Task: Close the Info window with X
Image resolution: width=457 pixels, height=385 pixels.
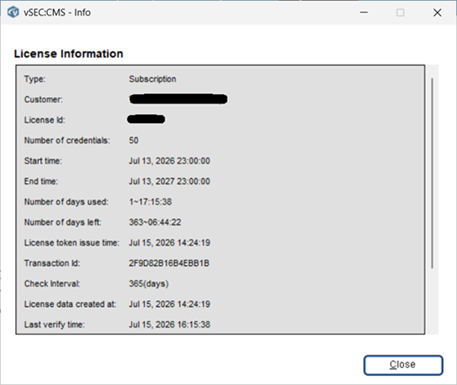Action: click(437, 13)
